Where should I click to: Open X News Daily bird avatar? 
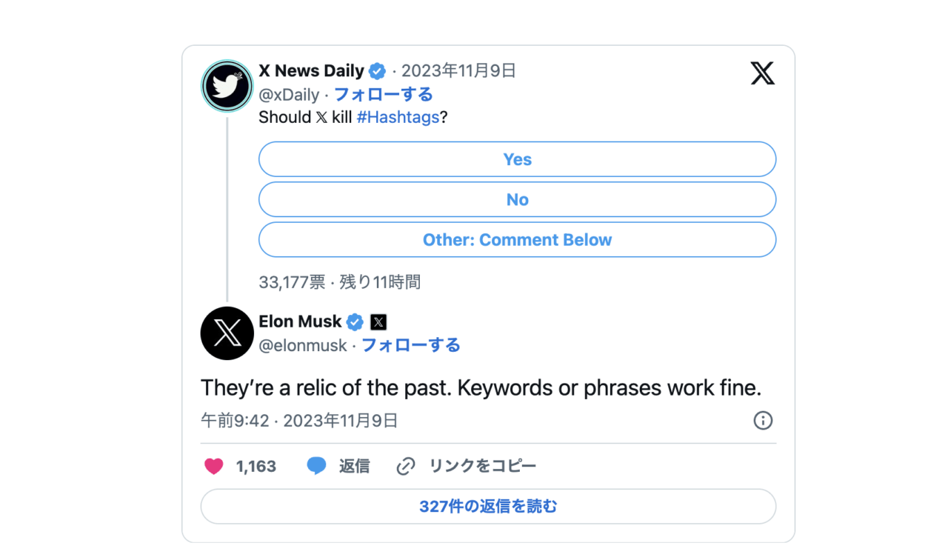click(x=227, y=86)
